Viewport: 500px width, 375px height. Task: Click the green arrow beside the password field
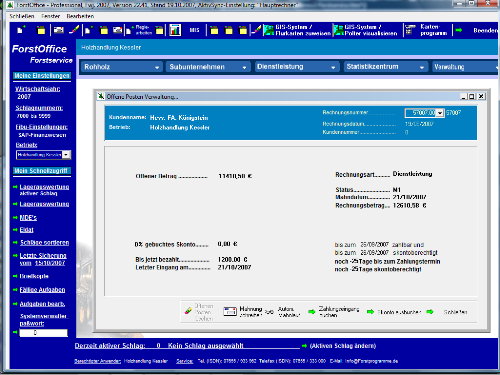point(15,332)
